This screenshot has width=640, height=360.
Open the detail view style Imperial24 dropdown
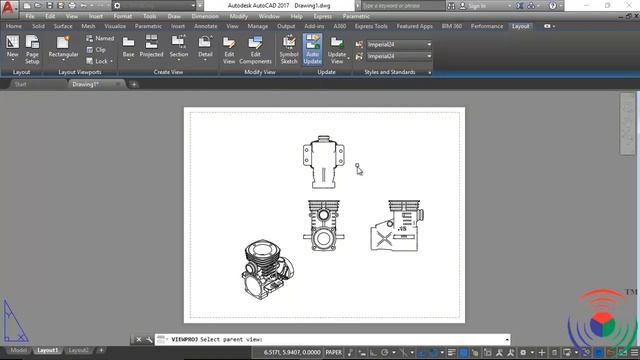click(x=399, y=56)
